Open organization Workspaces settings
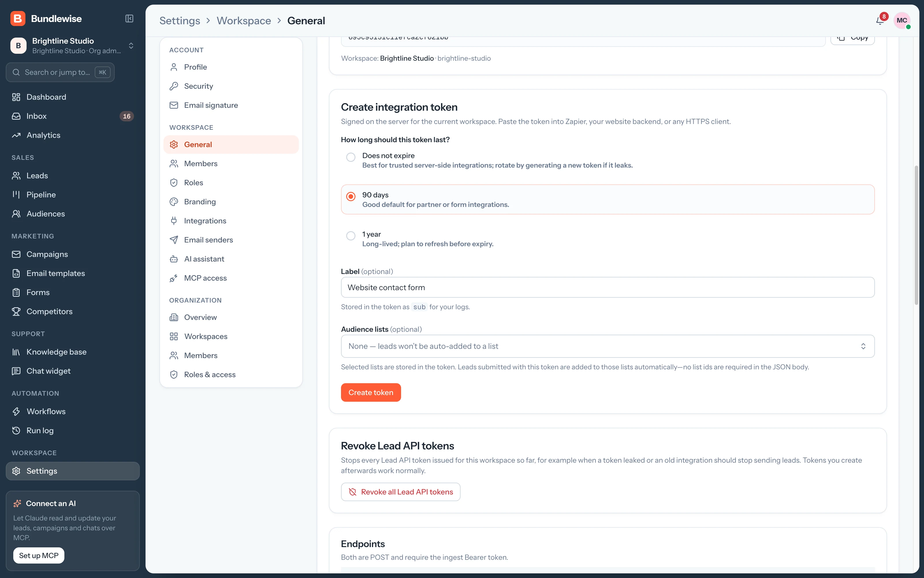The height and width of the screenshot is (578, 924). click(231, 336)
